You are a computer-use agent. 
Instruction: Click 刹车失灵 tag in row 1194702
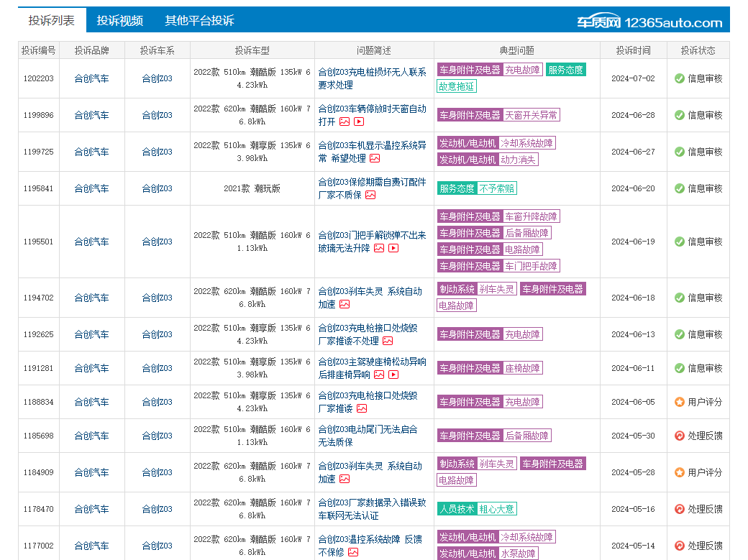496,290
